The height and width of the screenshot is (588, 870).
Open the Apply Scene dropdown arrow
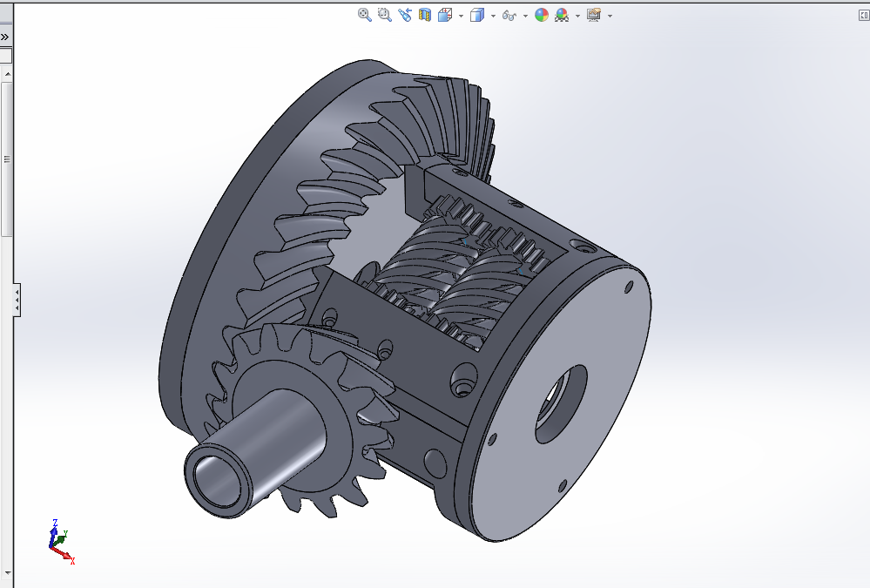[577, 16]
